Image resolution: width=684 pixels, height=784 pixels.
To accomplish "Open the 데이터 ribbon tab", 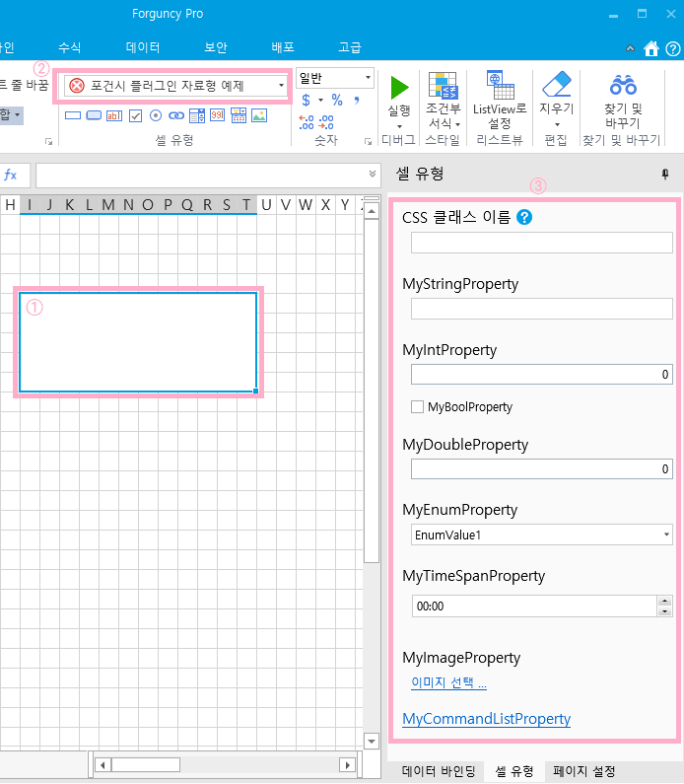I will [x=143, y=47].
